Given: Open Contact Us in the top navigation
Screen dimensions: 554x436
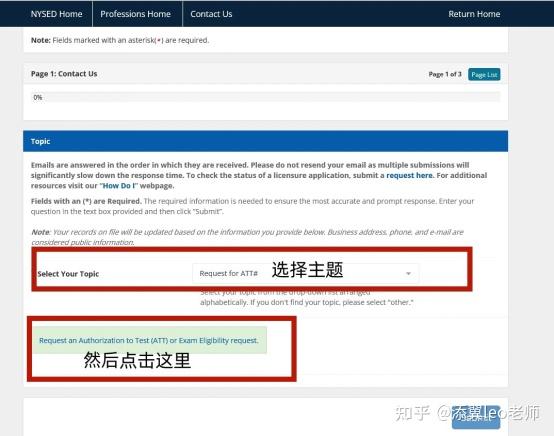Looking at the screenshot, I should pyautogui.click(x=211, y=14).
